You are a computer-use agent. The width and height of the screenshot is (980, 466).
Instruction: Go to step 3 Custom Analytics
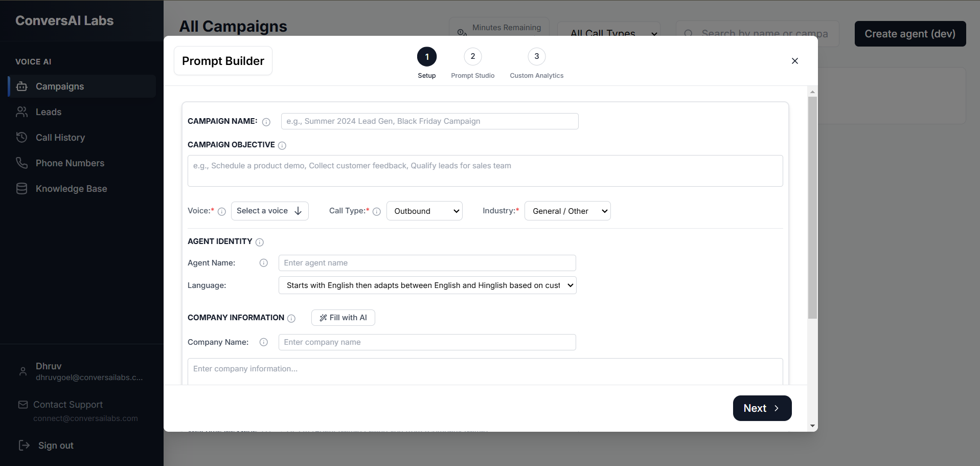pyautogui.click(x=537, y=56)
